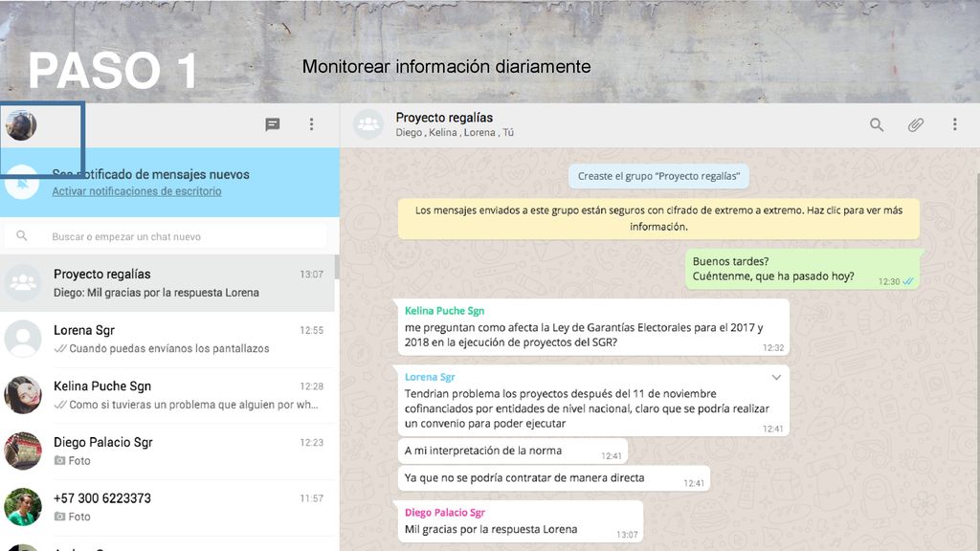
Task: Attach a file with paperclip icon
Action: point(916,124)
